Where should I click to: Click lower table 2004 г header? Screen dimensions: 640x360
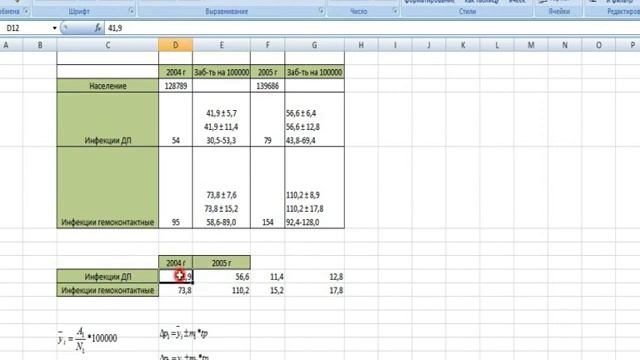[x=176, y=263]
